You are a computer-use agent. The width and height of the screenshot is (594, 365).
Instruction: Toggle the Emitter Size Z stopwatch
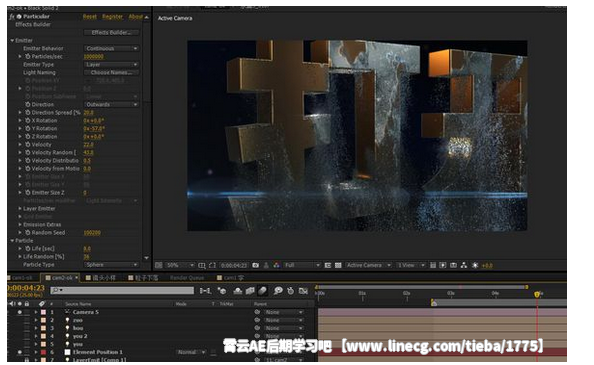[28, 193]
